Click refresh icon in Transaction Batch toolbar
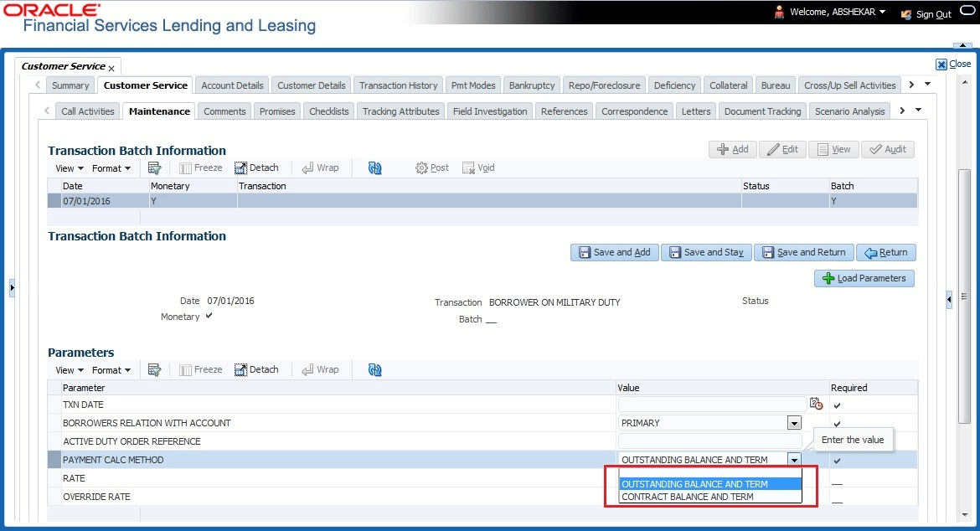980x531 pixels. coord(375,168)
